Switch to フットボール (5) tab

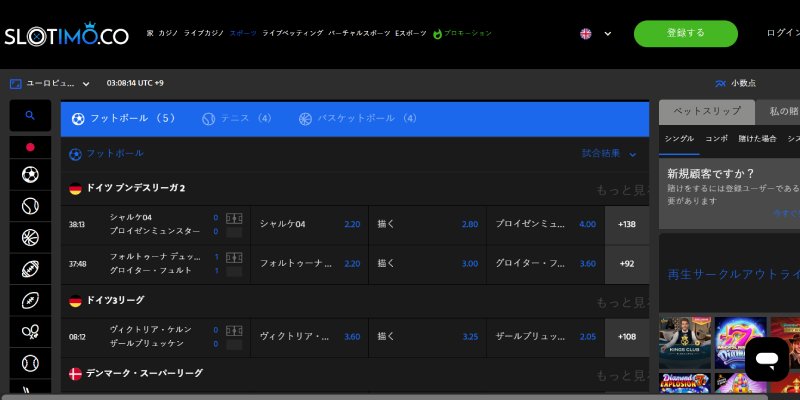(x=123, y=119)
